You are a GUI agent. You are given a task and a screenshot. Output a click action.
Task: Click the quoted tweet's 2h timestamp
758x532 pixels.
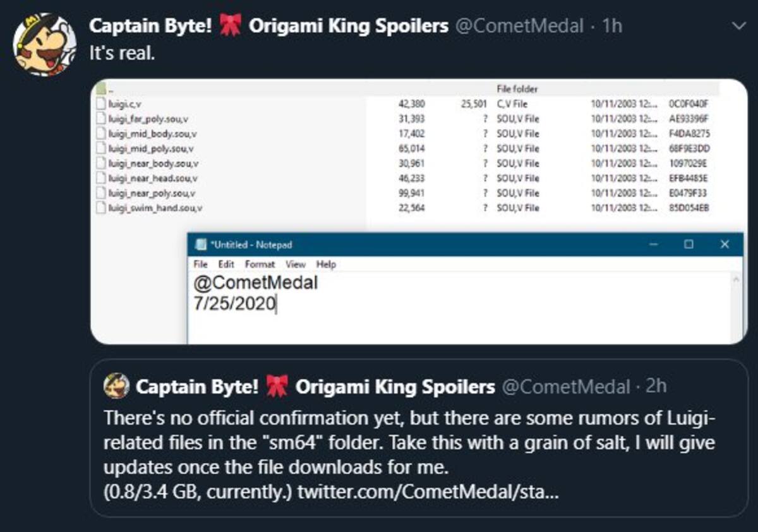point(656,386)
